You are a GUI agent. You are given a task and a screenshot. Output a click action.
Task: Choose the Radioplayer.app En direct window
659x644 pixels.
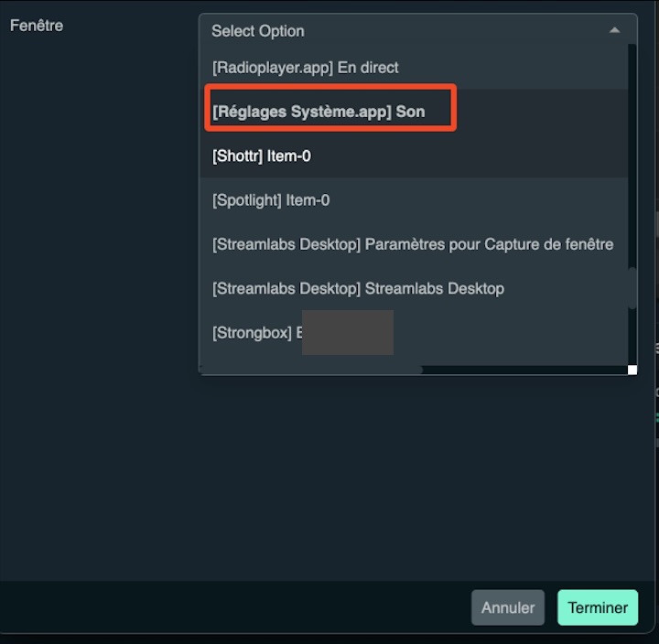click(x=305, y=68)
